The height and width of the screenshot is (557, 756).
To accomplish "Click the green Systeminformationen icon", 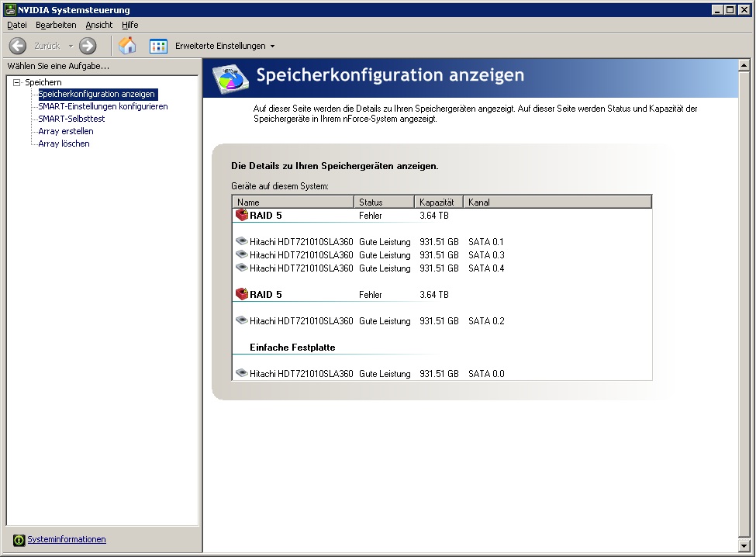I will click(19, 540).
